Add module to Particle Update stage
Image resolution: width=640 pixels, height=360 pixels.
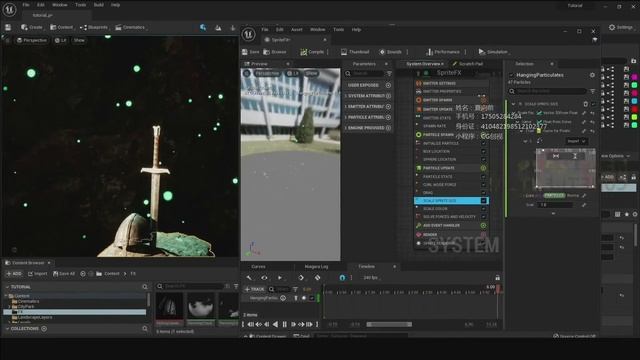[x=483, y=168]
